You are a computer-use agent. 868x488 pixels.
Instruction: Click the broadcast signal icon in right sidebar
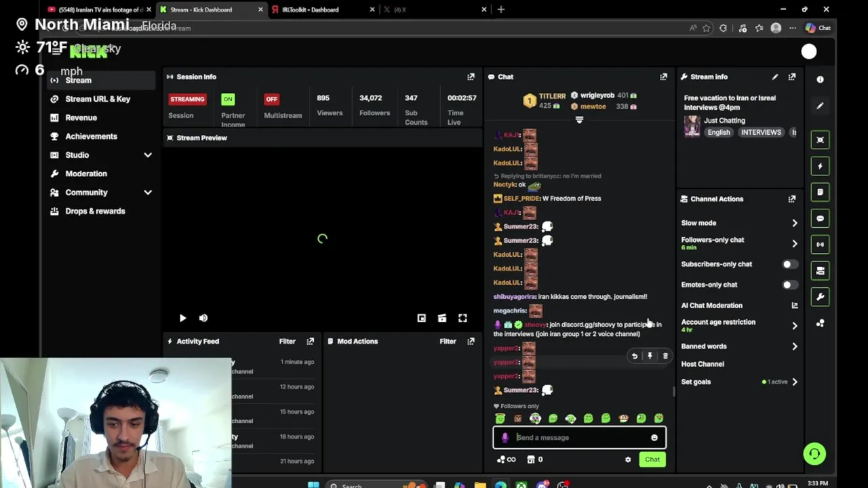pos(820,244)
